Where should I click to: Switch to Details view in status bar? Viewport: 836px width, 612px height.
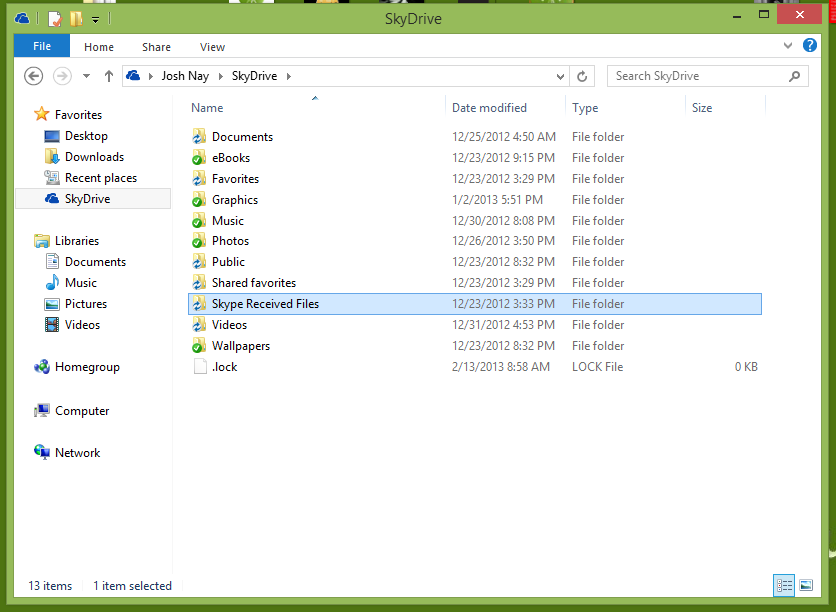pyautogui.click(x=784, y=585)
